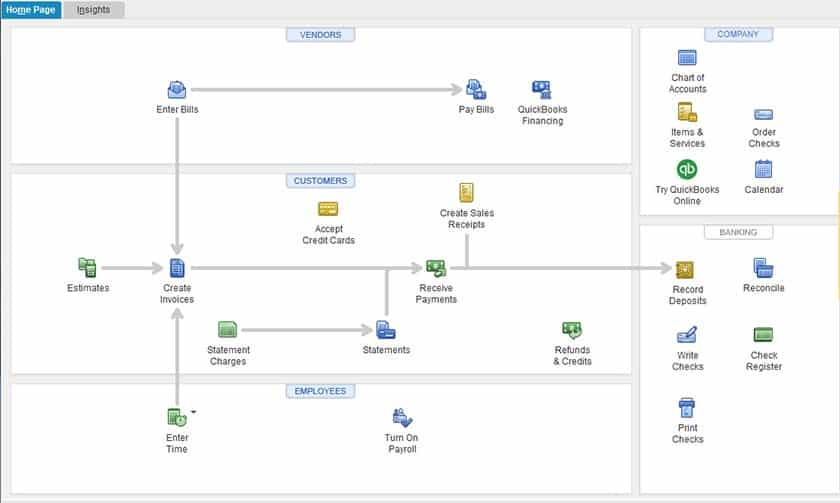This screenshot has width=840, height=503.
Task: Open Create Invoices icon
Action: pyautogui.click(x=177, y=268)
